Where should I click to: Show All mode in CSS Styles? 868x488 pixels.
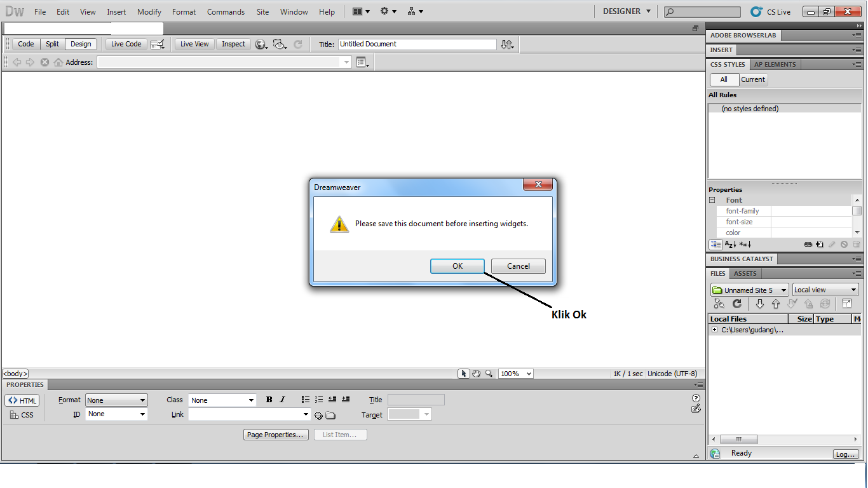click(724, 79)
